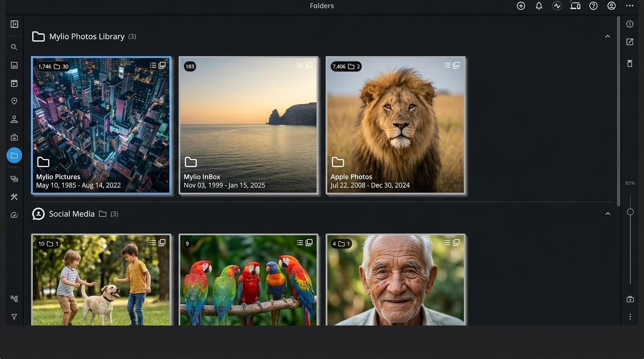Collapse the Social Media section

[607, 214]
